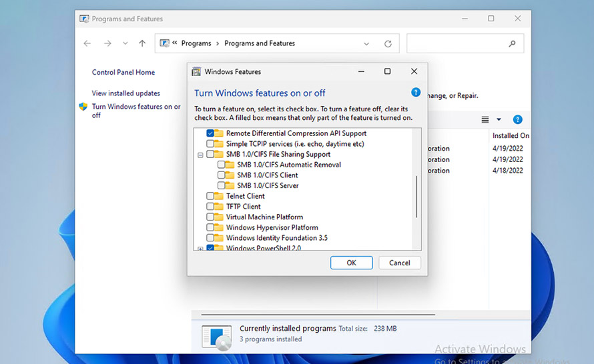The image size is (594, 364).
Task: Click the 4/18/2022 install date cell
Action: (508, 171)
